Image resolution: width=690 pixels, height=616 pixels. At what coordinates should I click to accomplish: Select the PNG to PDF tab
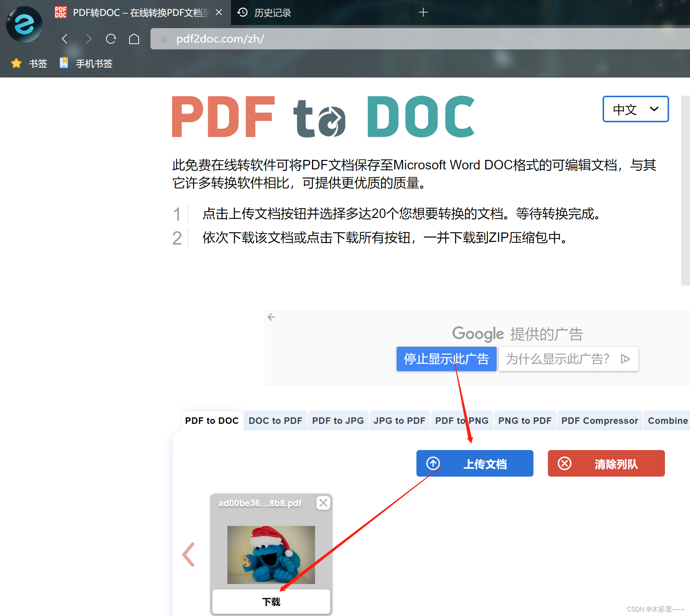pos(525,420)
